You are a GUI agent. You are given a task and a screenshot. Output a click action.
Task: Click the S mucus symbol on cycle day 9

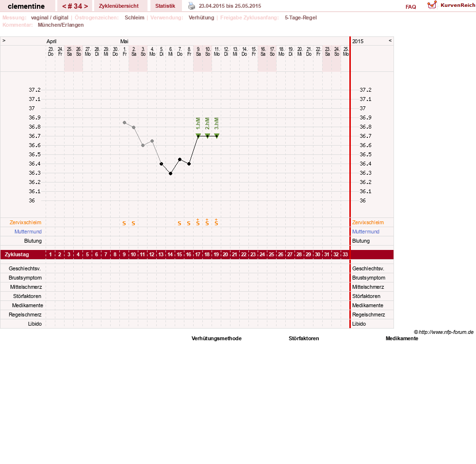point(124,223)
